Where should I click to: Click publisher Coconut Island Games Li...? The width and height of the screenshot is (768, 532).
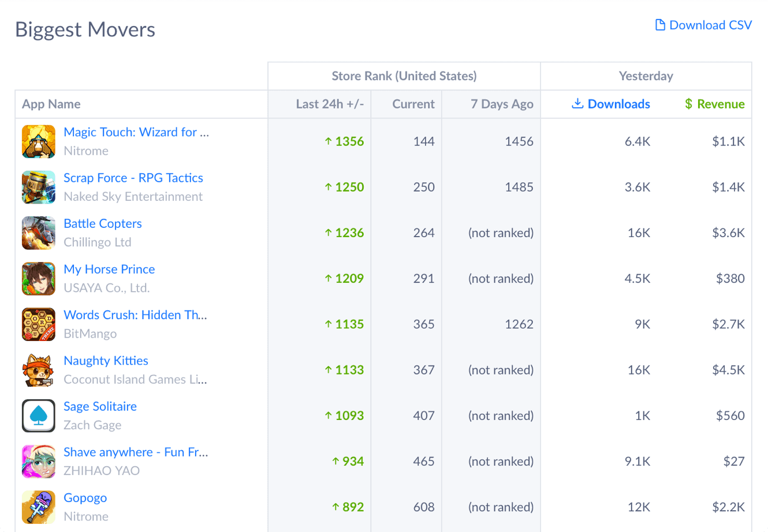coord(135,379)
